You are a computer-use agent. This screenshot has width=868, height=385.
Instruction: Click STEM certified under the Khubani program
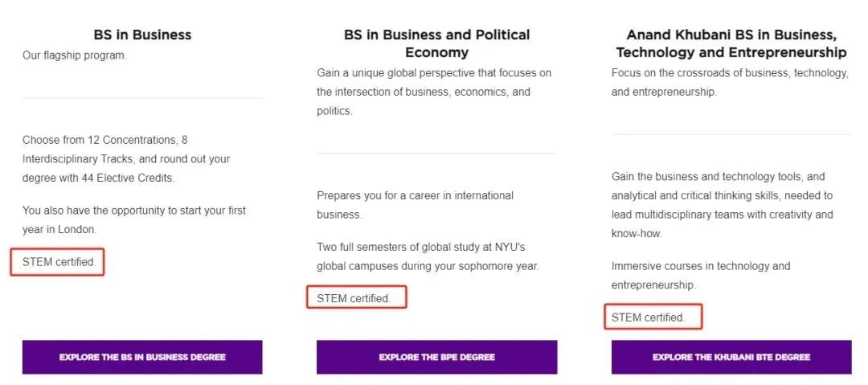tap(648, 317)
